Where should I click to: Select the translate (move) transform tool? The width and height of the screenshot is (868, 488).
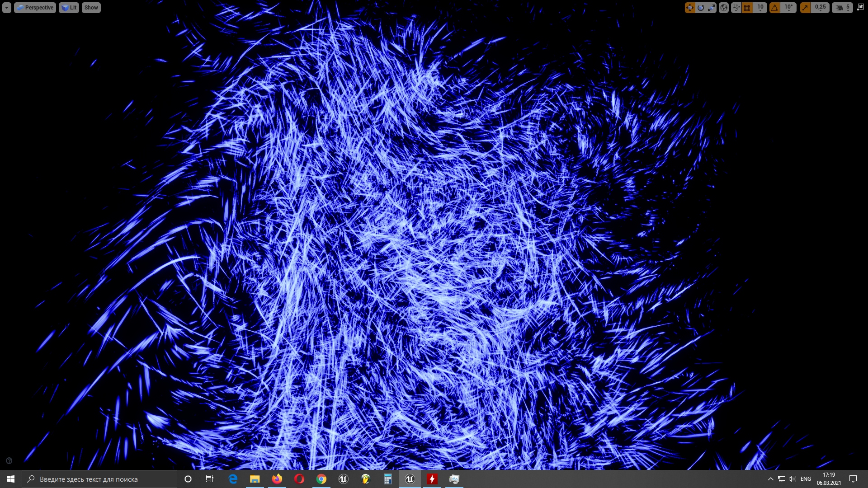coord(689,8)
